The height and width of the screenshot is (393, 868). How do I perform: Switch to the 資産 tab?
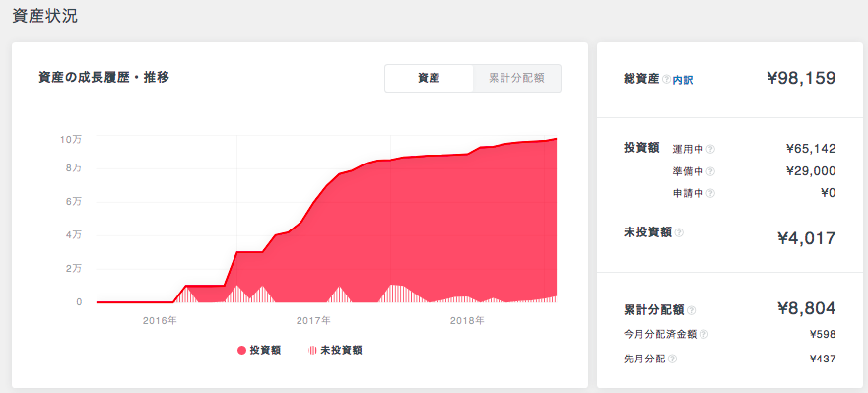(x=429, y=78)
